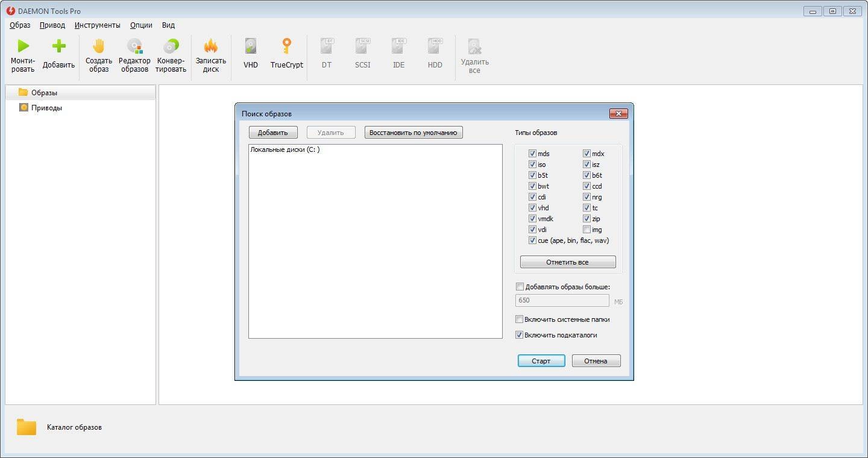Enable Добавлять образы больше checkbox
Screen dimensions: 868x458
(520, 287)
